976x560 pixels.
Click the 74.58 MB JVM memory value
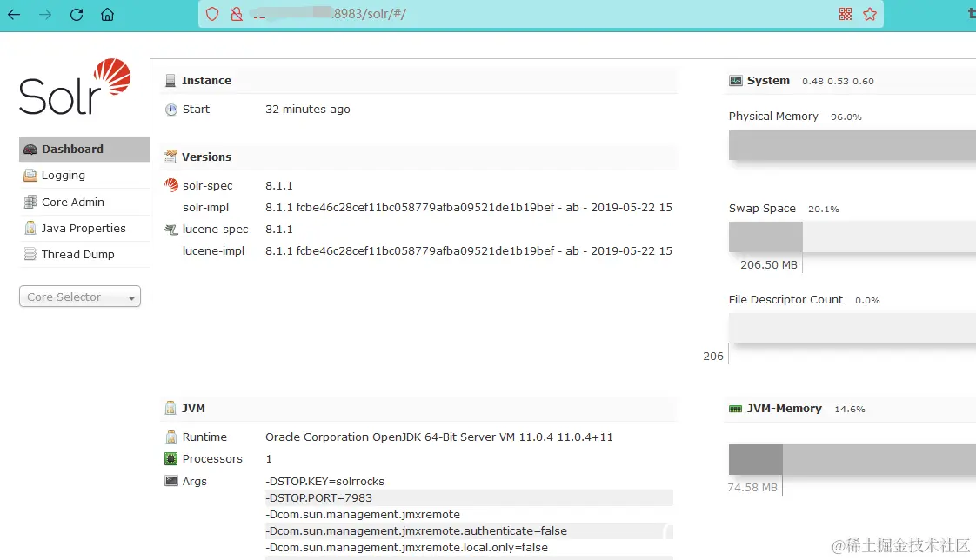click(x=752, y=488)
